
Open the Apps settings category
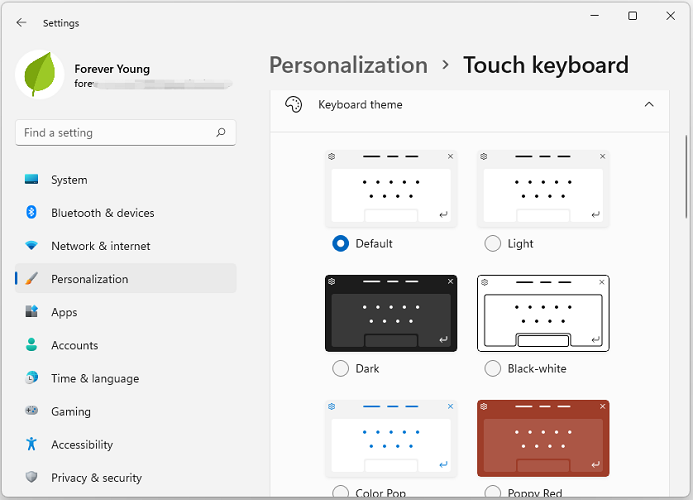click(126, 312)
